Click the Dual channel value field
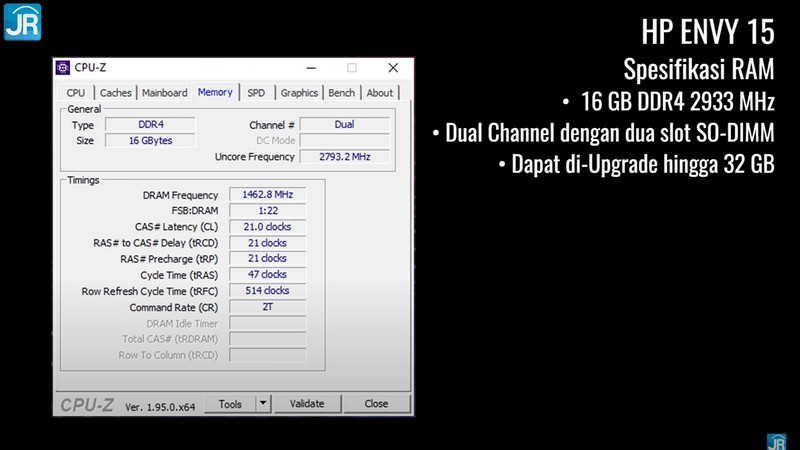Screen dimensions: 800x450 coord(344,124)
